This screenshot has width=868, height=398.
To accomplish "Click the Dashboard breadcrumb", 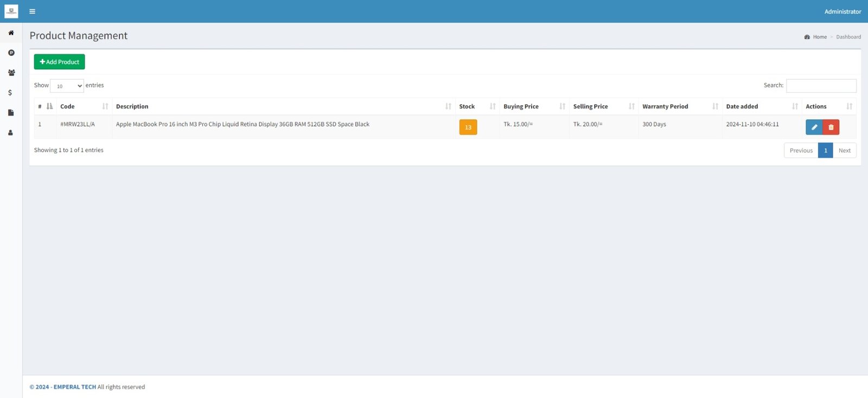I will pyautogui.click(x=848, y=37).
